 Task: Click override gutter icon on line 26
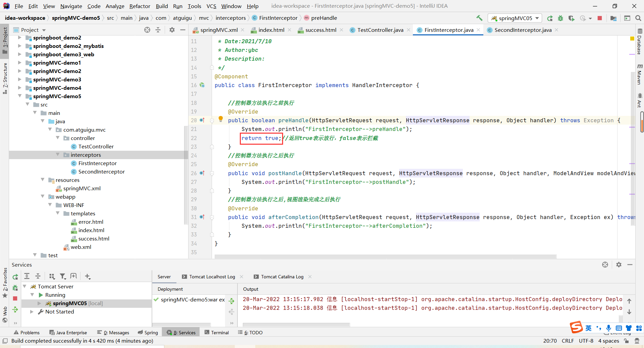click(202, 173)
